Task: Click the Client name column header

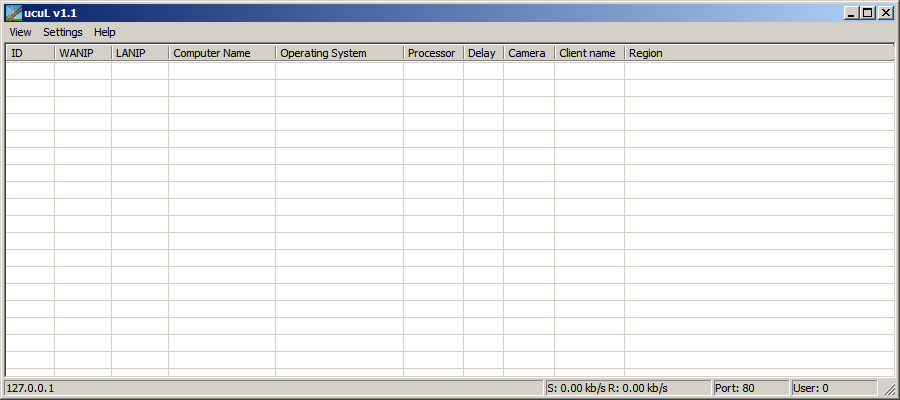Action: point(589,53)
